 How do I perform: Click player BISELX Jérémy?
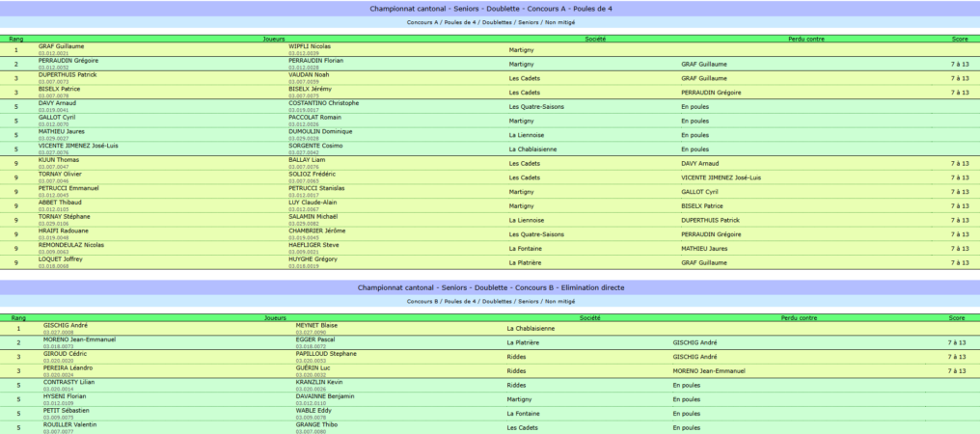pos(310,89)
